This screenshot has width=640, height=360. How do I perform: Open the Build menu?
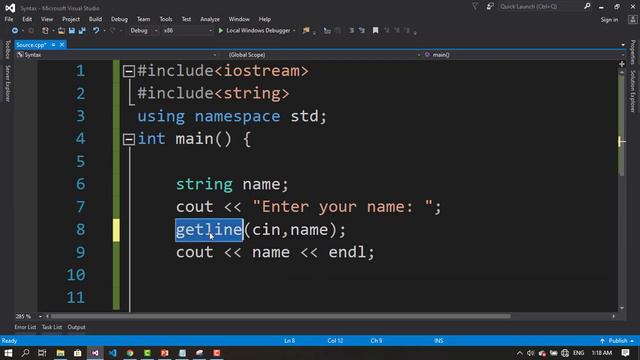click(95, 19)
